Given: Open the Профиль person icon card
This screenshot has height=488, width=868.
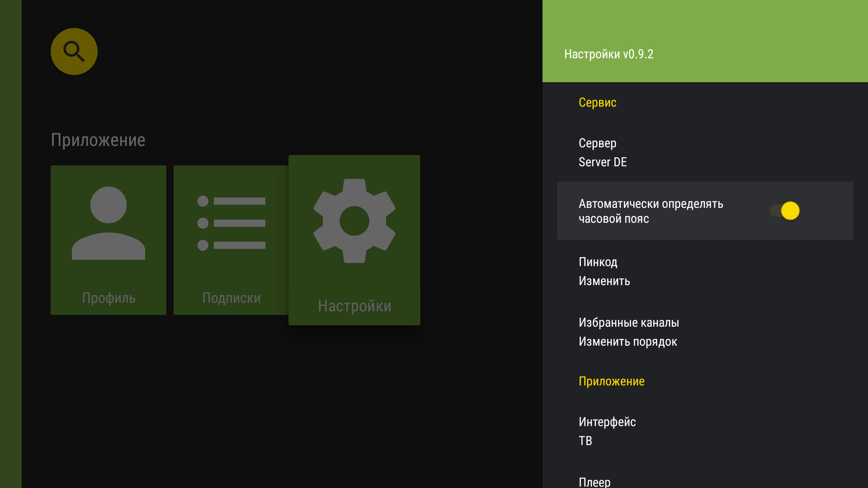Looking at the screenshot, I should point(108,240).
